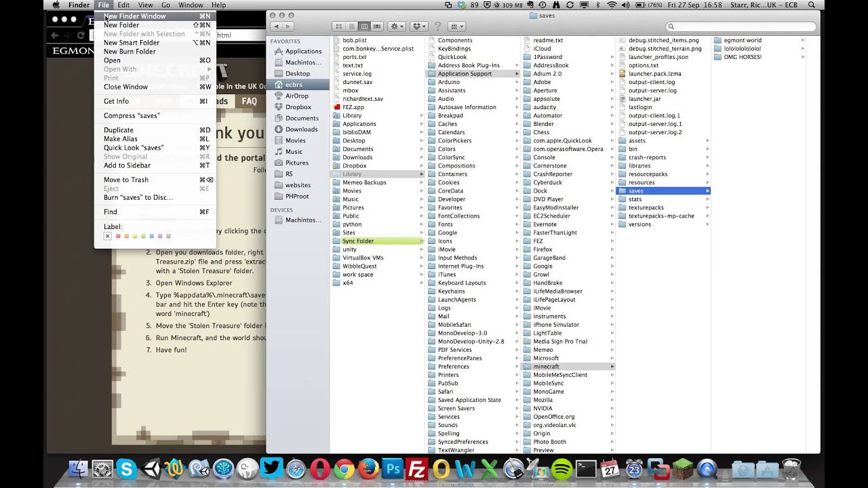Expand the "OMG HORSES!" save folder
868x488 pixels.
click(x=803, y=58)
